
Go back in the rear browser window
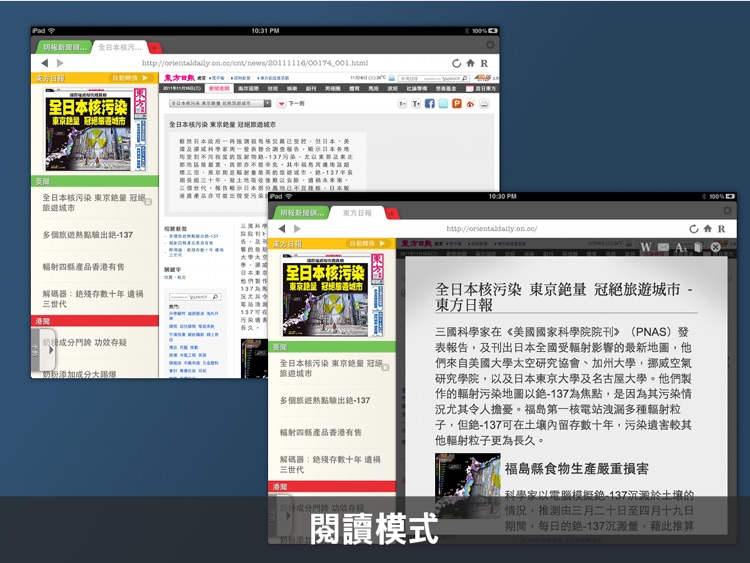click(x=44, y=63)
